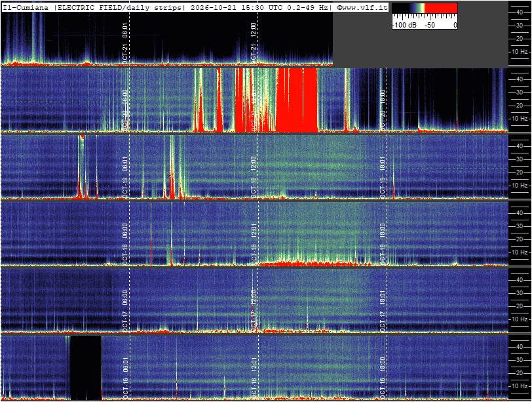Select the OCT-21 12:00 time marker
The height and width of the screenshot is (402, 532).
click(254, 43)
